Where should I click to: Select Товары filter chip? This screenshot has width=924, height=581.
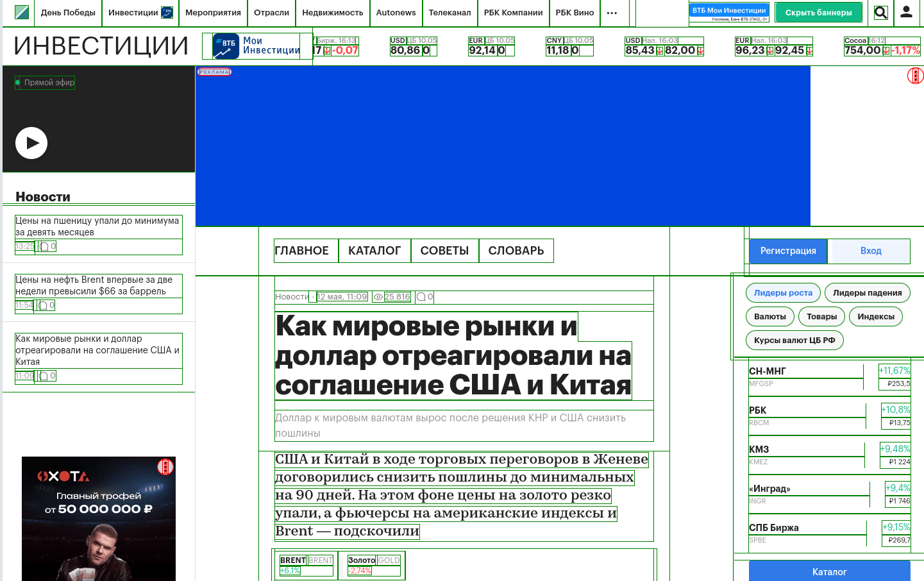821,317
